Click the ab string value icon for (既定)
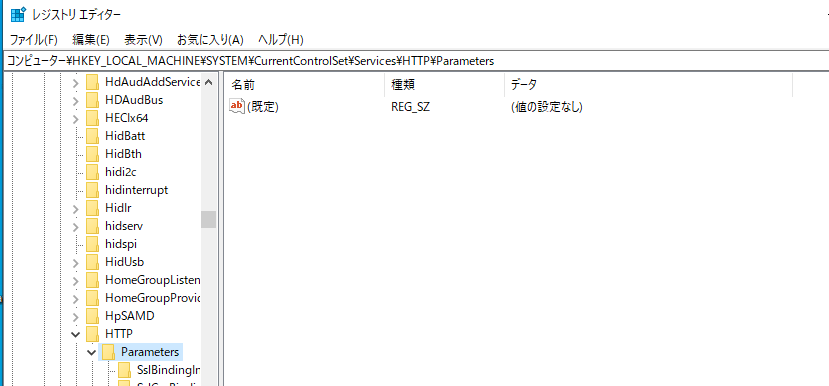 click(x=237, y=106)
